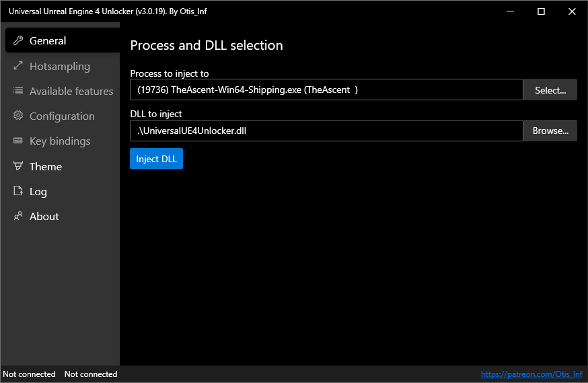Click the document icon next to Log
588x383 pixels.
point(18,191)
